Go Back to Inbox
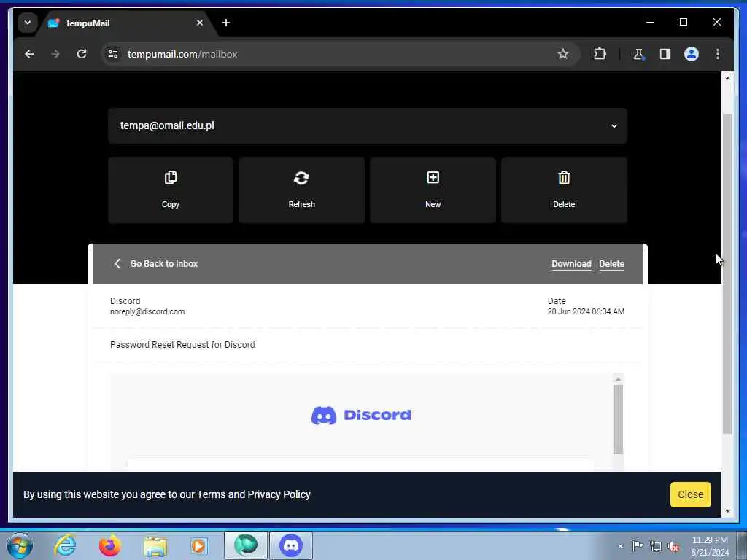 pos(156,264)
